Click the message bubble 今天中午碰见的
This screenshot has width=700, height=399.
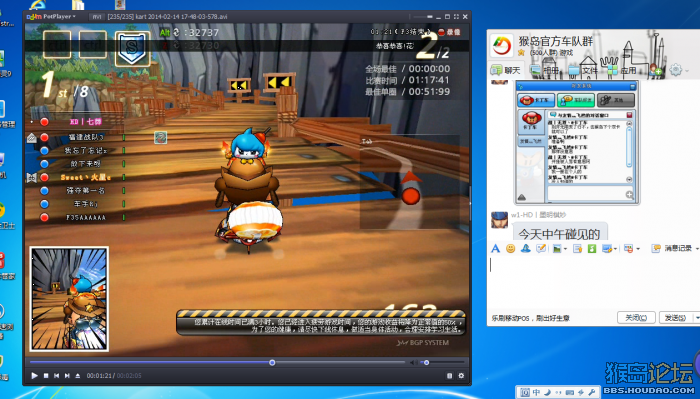[x=559, y=233]
